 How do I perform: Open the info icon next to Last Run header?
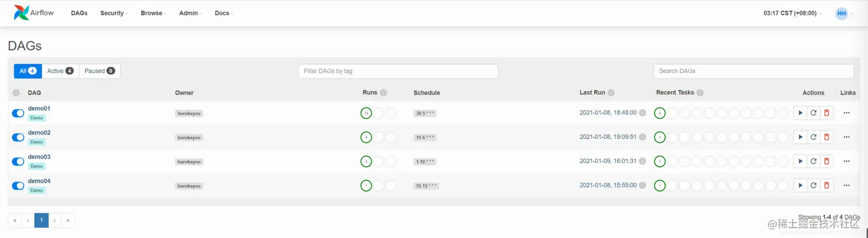click(611, 93)
